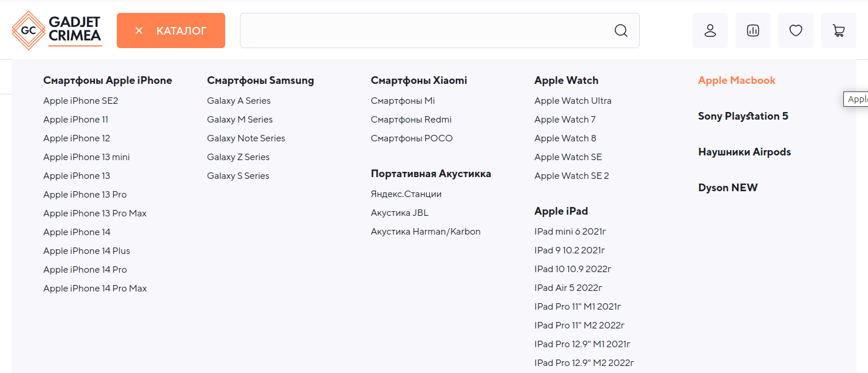
Task: Choose Apple iPhone 14 Pro link
Action: click(85, 270)
